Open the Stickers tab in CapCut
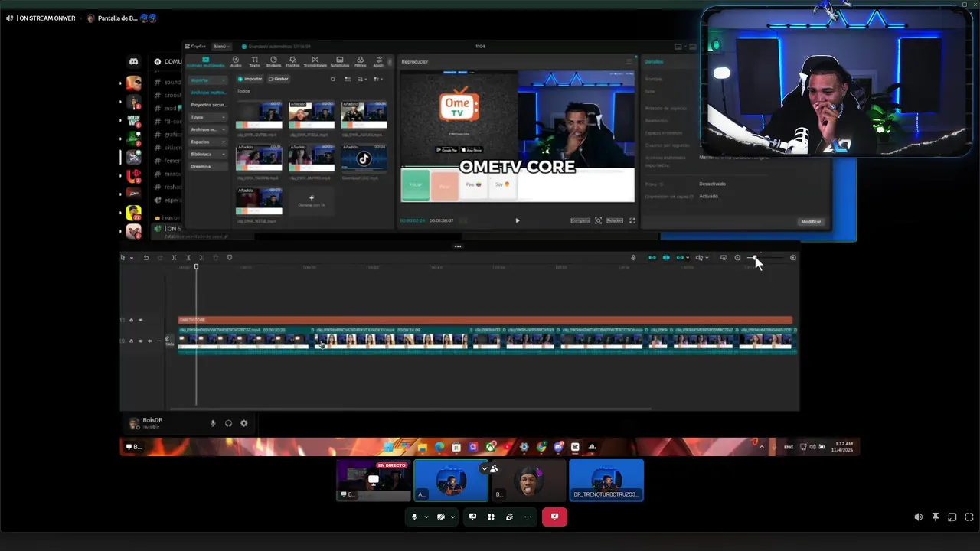980x551 pixels. click(273, 61)
